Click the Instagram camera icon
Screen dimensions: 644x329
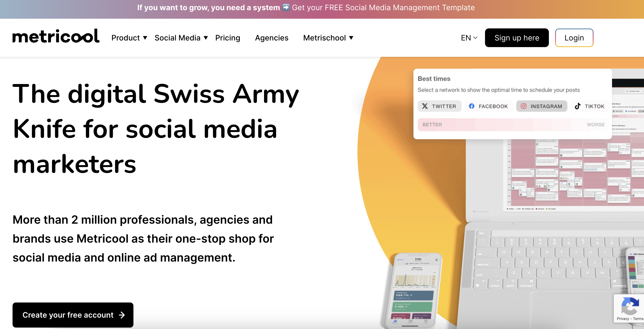click(523, 106)
